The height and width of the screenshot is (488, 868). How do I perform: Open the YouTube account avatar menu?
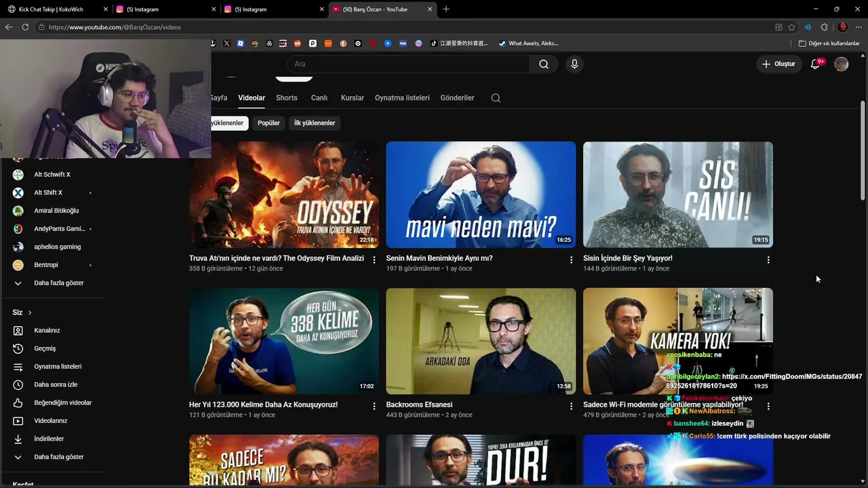[842, 64]
